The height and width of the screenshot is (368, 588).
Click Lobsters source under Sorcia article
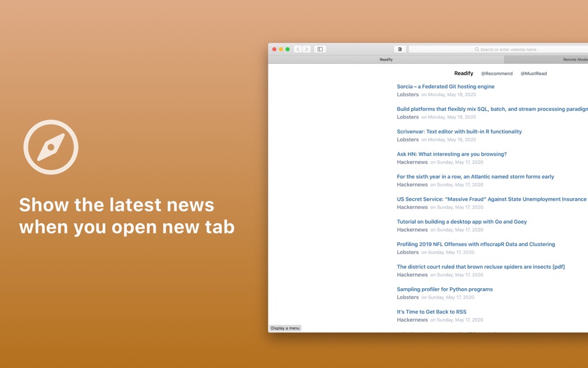pyautogui.click(x=408, y=95)
